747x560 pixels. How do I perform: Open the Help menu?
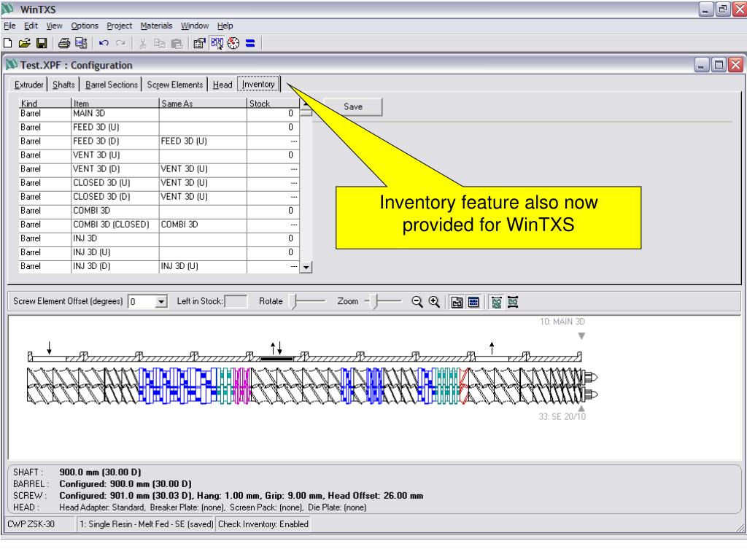tap(225, 26)
